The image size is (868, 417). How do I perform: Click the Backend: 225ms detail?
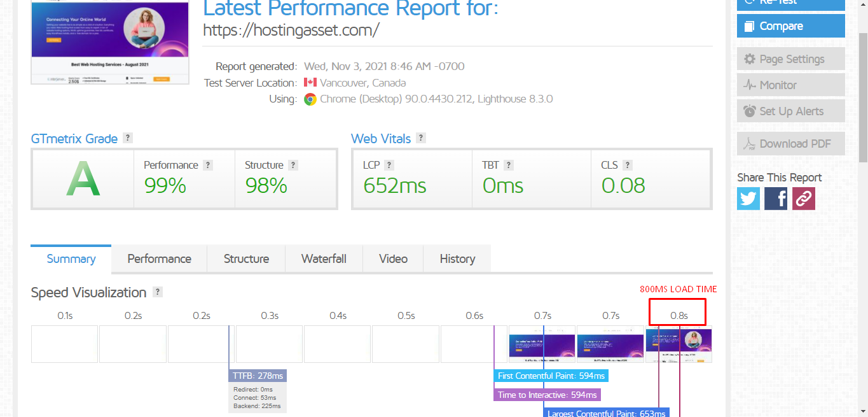(x=257, y=406)
